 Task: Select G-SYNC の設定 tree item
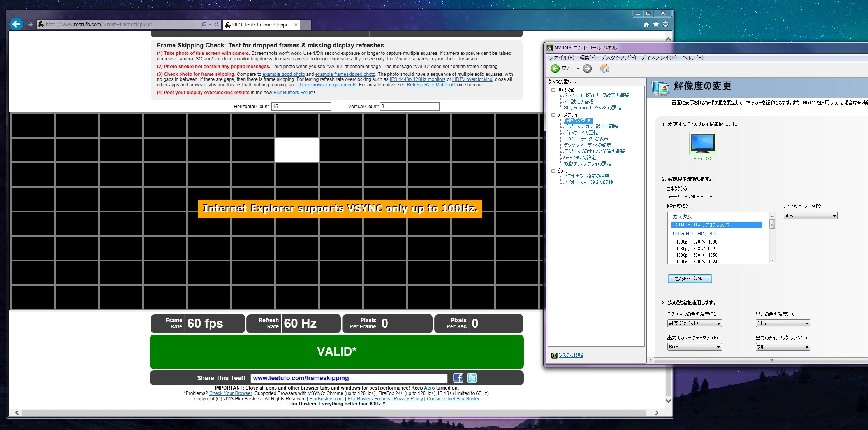point(580,158)
